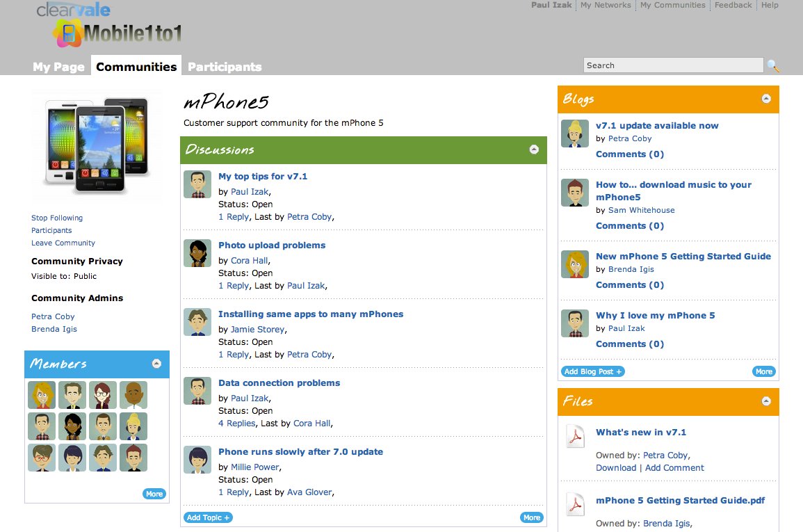Click Jamie Storey avatar in Discussions

click(197, 322)
